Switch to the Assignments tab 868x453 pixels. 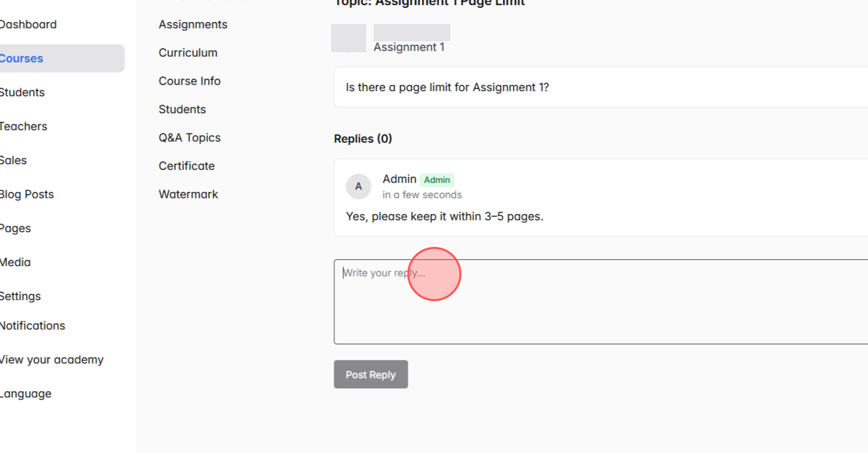point(193,24)
